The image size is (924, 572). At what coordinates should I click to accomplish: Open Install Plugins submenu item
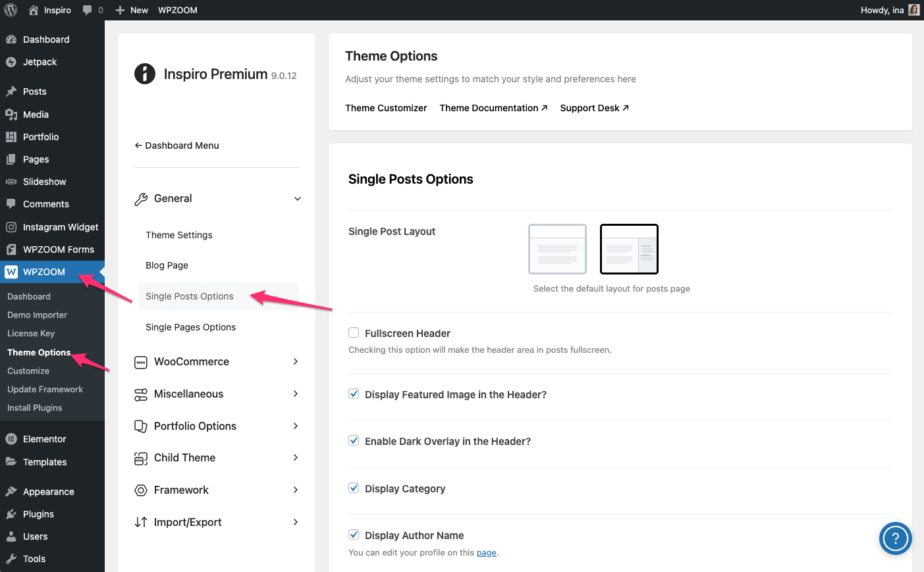[34, 407]
